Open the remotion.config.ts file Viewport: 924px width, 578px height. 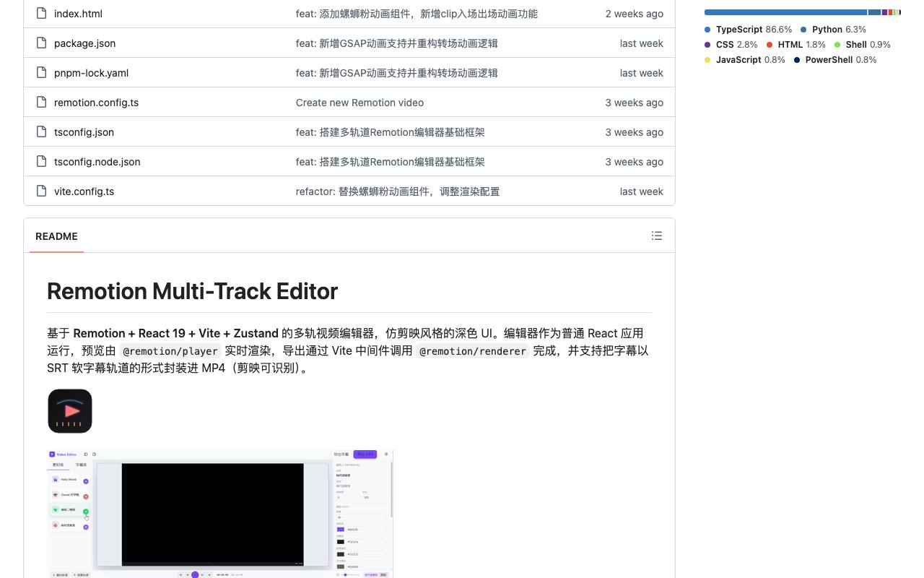point(96,103)
